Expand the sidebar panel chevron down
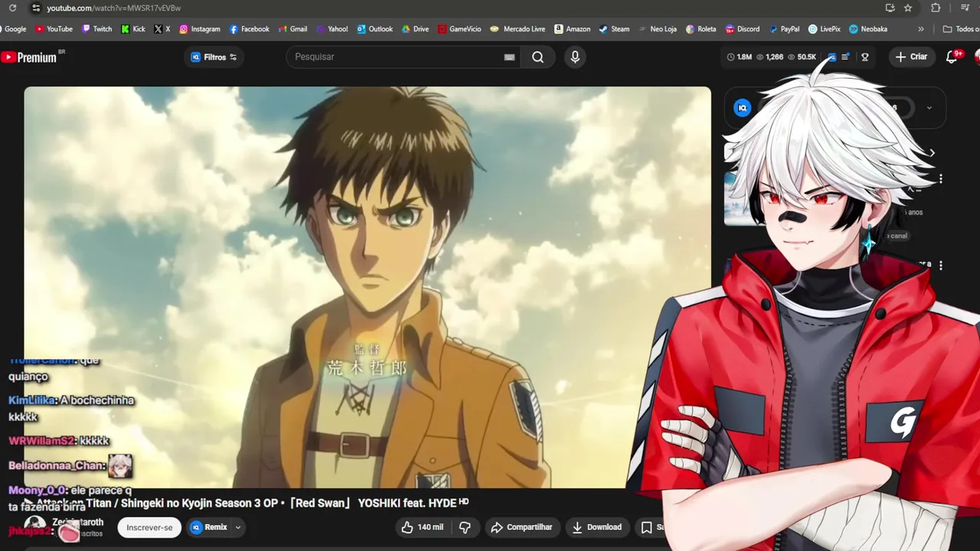The width and height of the screenshot is (980, 551). [x=929, y=108]
